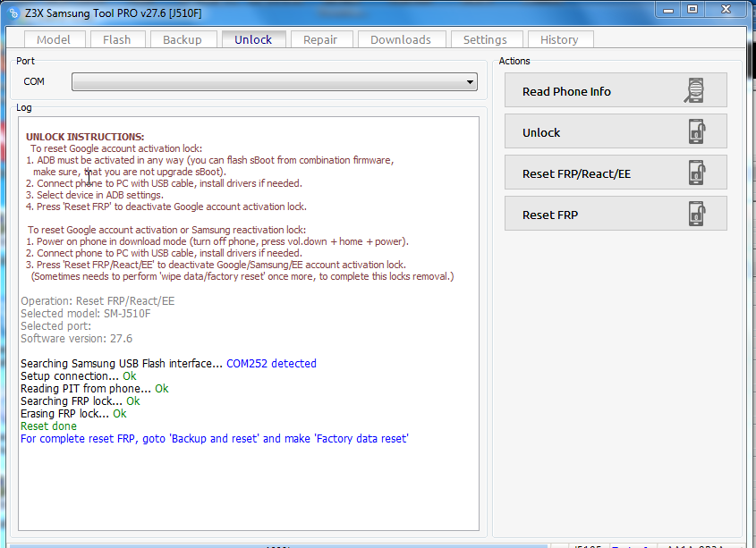Click the 'Reset done' log line
This screenshot has height=548, width=756.
click(x=48, y=426)
